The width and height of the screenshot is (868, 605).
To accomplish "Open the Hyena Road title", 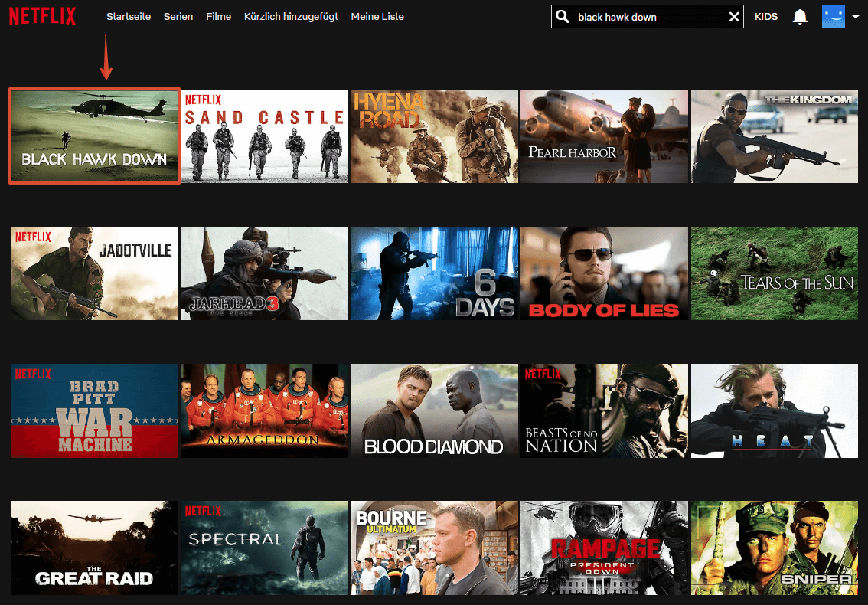I will pyautogui.click(x=434, y=136).
